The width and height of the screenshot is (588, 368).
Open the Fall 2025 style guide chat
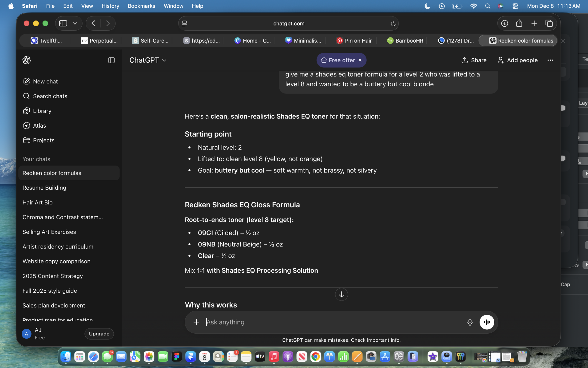point(69,291)
